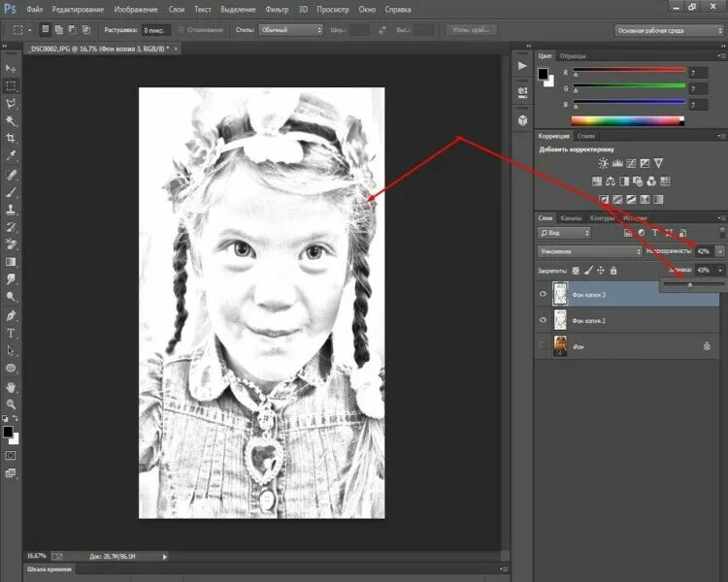This screenshot has width=728, height=582.
Task: Open the 3D panel cube icon
Action: point(523,120)
